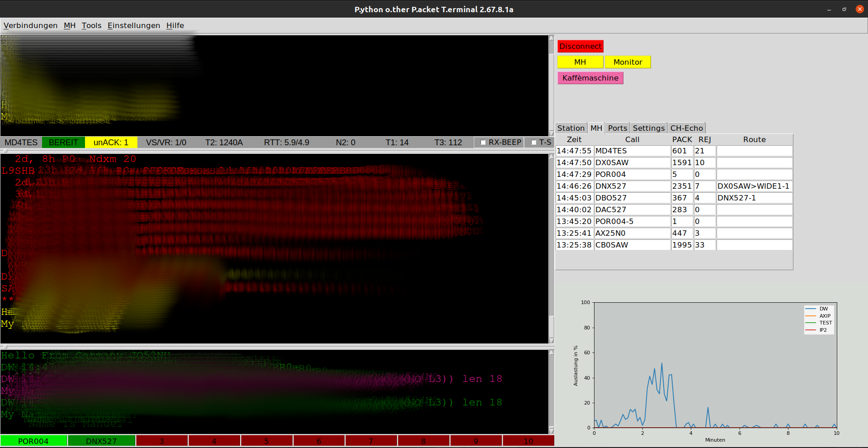Click the RTT: 5.9/4.9 status value
This screenshot has height=448, width=868.
[x=287, y=143]
